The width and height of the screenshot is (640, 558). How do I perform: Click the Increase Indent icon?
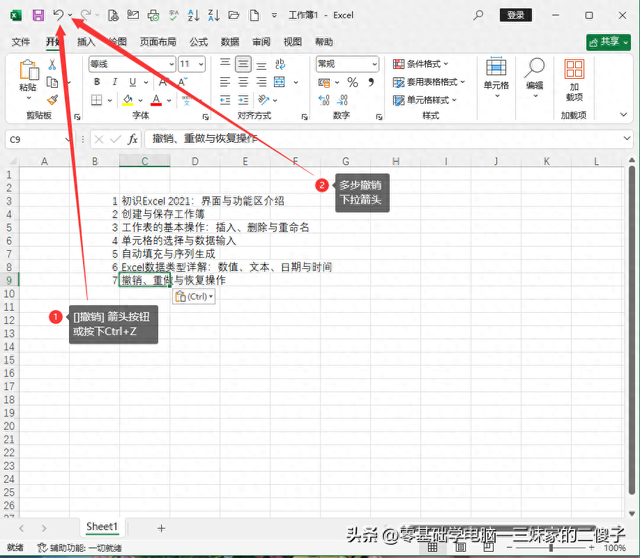(x=243, y=100)
